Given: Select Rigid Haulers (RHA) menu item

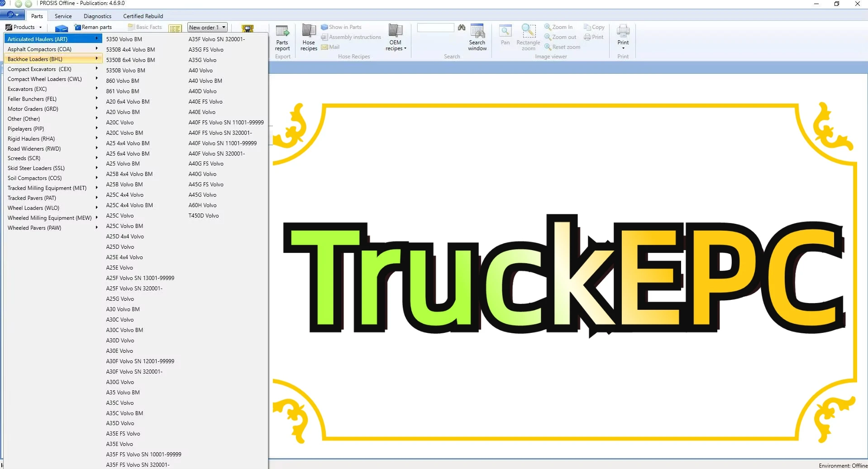Looking at the screenshot, I should click(53, 138).
